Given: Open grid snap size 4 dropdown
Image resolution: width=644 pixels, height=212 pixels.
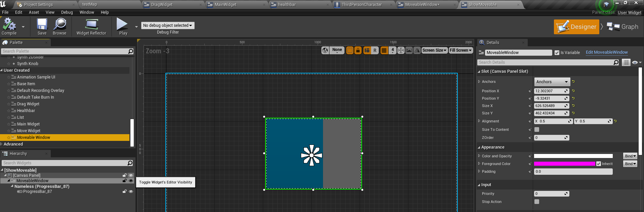Looking at the screenshot, I should click(x=393, y=50).
